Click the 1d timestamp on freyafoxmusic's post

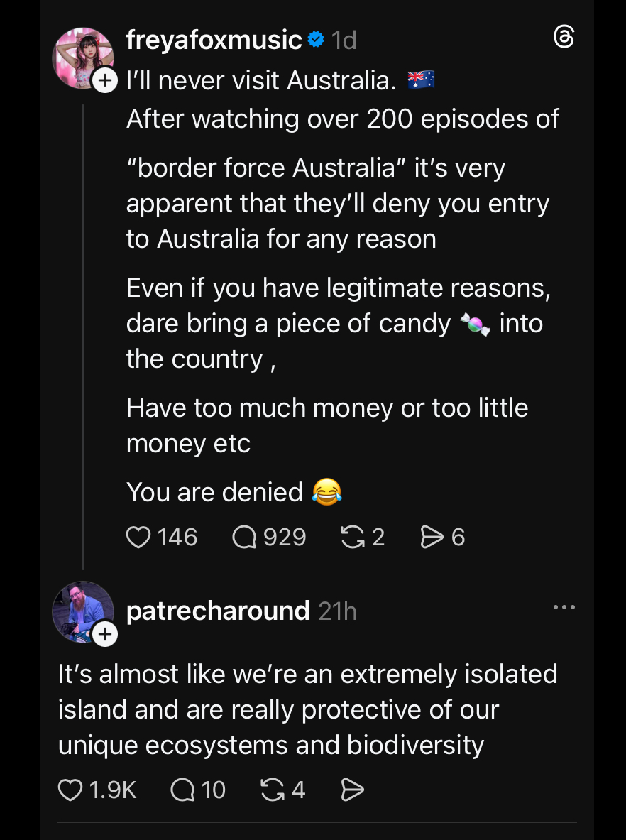344,40
